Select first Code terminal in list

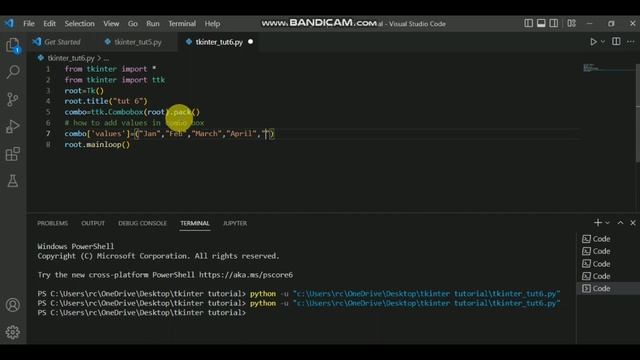[608, 239]
